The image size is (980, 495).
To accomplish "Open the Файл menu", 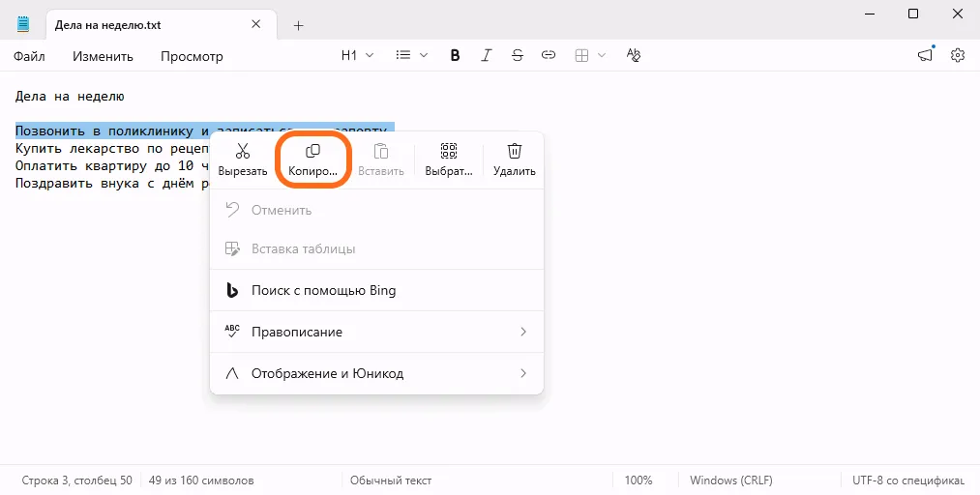I will pos(29,56).
